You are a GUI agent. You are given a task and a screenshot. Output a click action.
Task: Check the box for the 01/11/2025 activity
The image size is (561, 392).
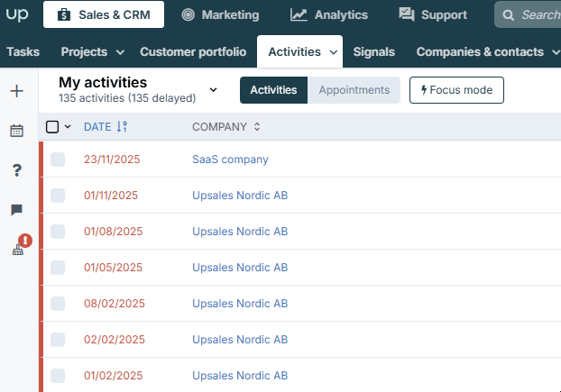(x=58, y=196)
